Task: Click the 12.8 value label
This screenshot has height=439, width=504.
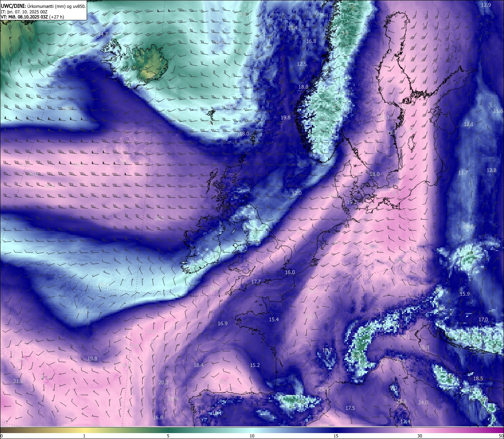Action: 491,170
